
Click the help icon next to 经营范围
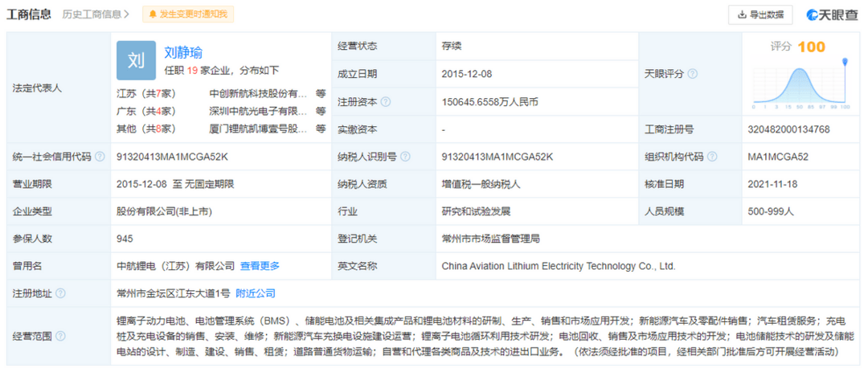click(x=60, y=336)
